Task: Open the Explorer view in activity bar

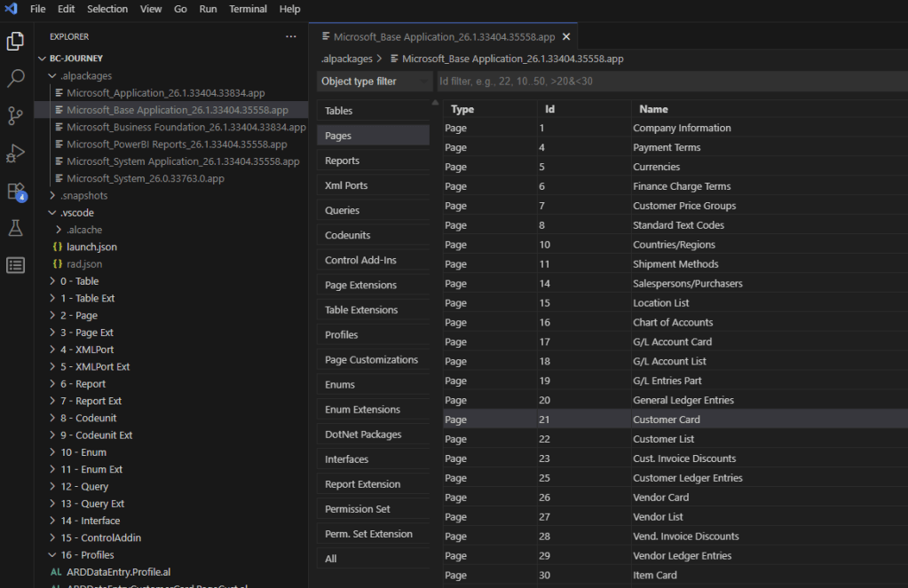Action: (15, 41)
